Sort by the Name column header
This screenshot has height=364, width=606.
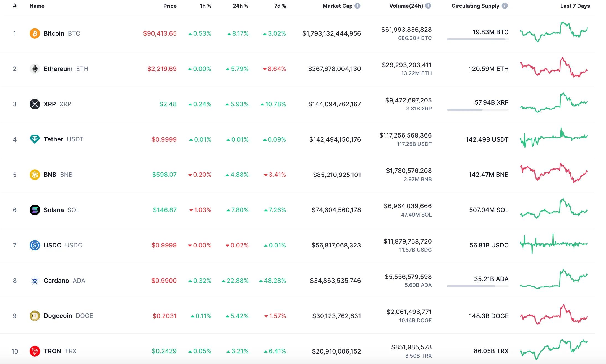[37, 6]
